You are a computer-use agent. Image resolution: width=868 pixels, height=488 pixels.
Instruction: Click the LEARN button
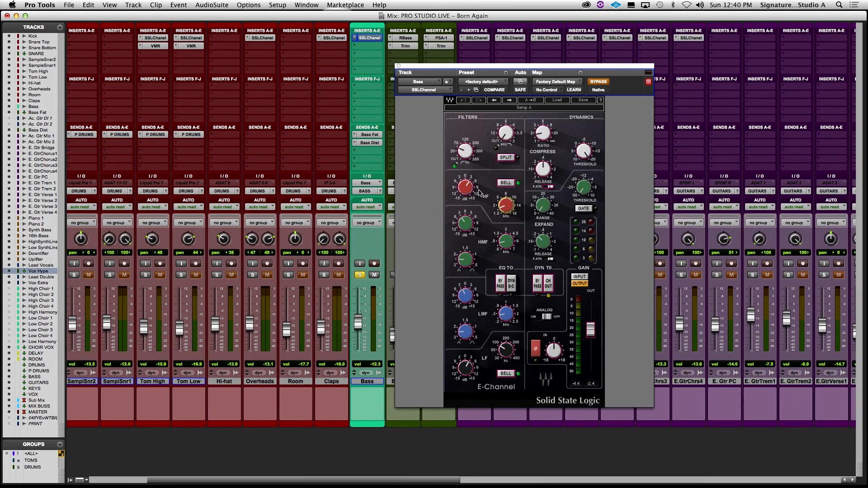click(574, 90)
